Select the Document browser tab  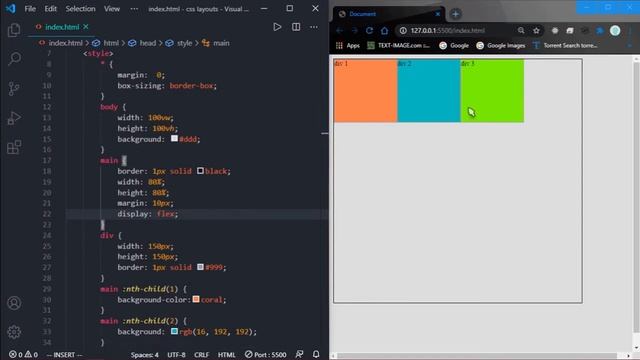click(x=388, y=14)
